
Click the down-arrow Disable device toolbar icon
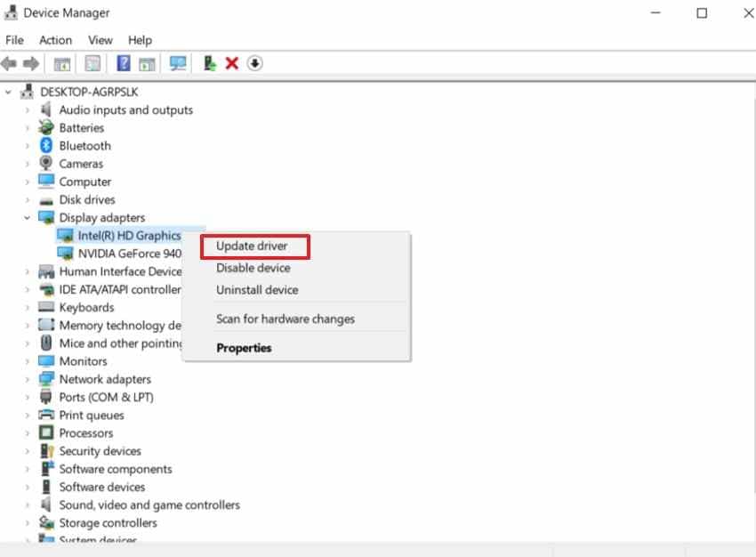point(254,63)
